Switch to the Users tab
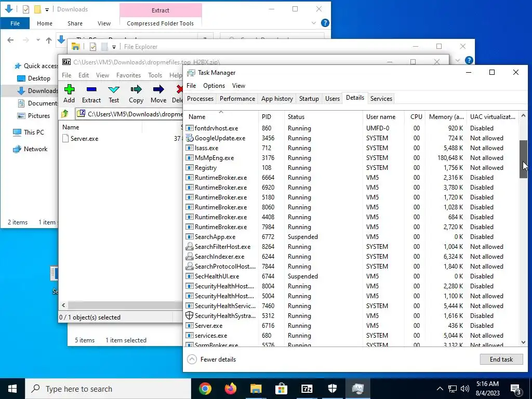This screenshot has height=399, width=532. tap(332, 98)
